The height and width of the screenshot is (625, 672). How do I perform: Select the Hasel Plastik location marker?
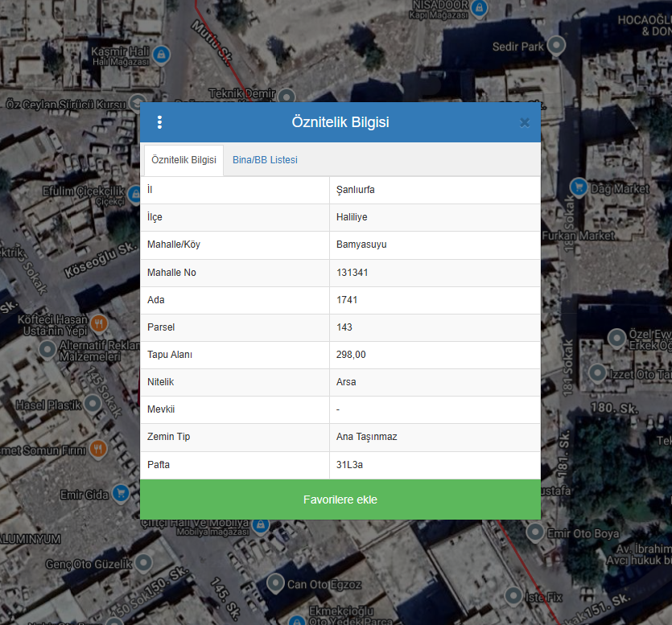[93, 403]
